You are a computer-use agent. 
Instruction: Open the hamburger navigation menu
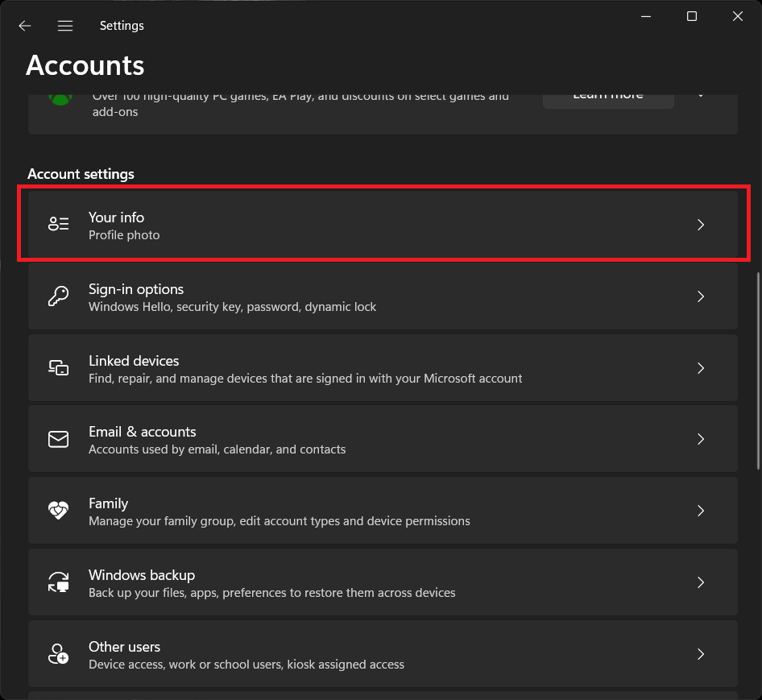[65, 26]
